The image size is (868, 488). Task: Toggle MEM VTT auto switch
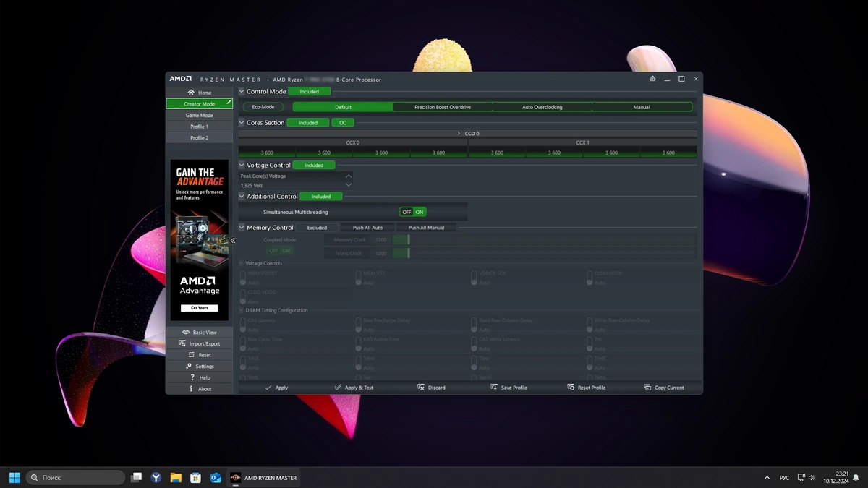[358, 278]
